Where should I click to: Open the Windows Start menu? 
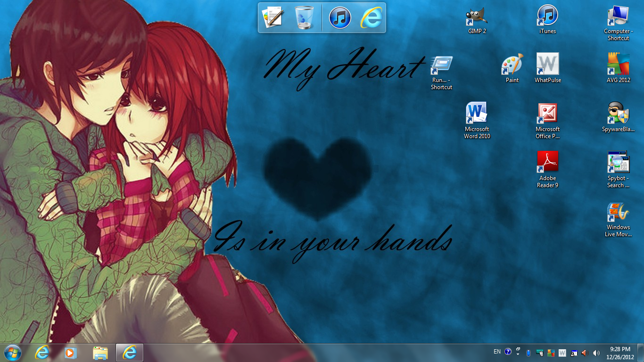point(13,352)
